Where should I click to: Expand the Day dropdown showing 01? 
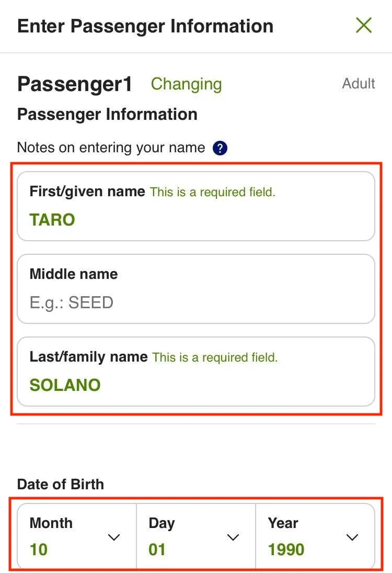[x=195, y=536]
